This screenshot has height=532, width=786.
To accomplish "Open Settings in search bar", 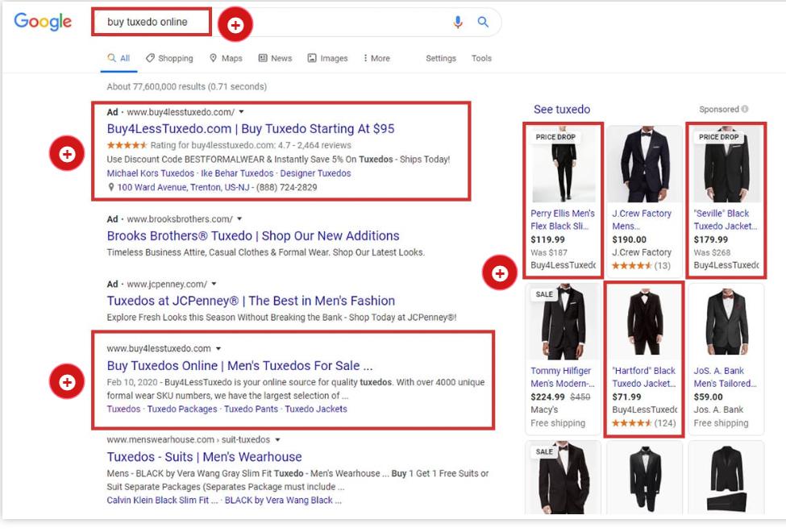I will coord(441,58).
